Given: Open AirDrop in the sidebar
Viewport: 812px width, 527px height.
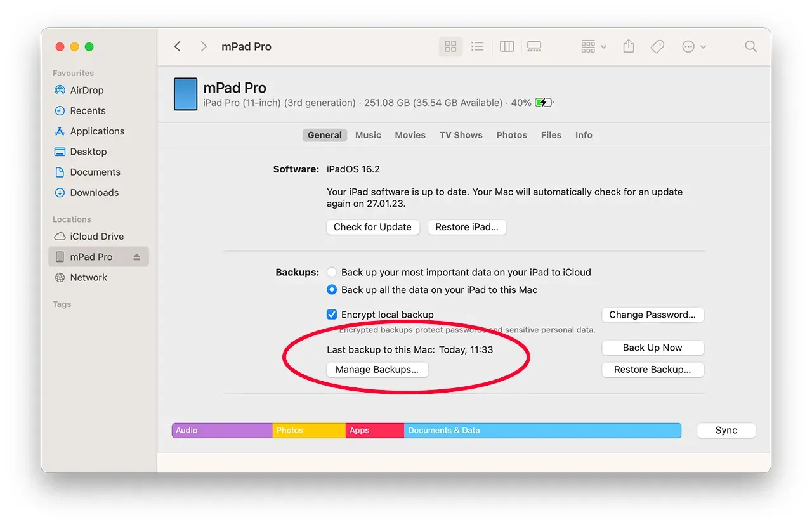Looking at the screenshot, I should [86, 90].
